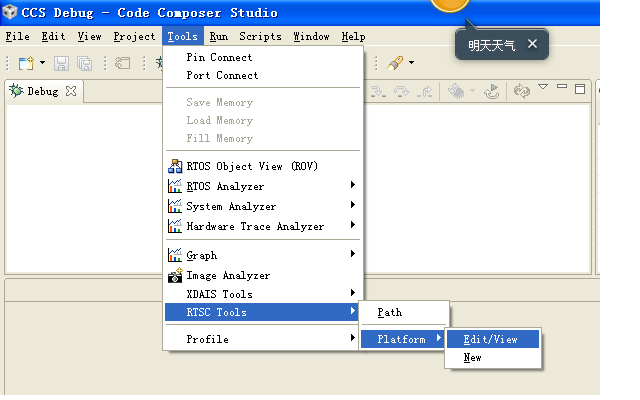The width and height of the screenshot is (640, 400).
Task: Close the Debug view tab
Action: coord(71,91)
